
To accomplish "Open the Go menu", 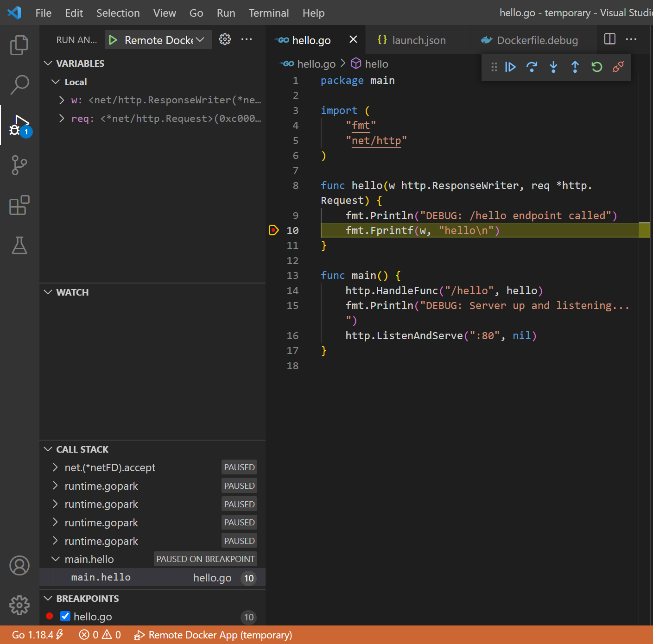I will (196, 13).
